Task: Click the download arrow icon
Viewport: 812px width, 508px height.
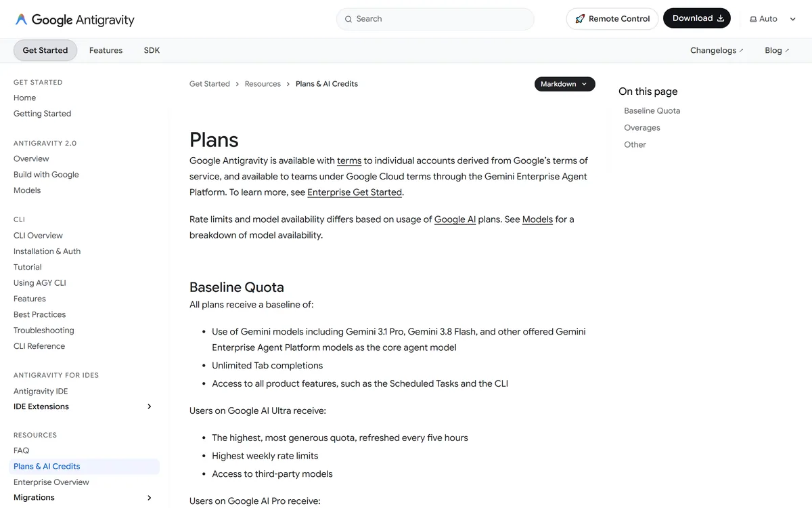Action: [721, 18]
